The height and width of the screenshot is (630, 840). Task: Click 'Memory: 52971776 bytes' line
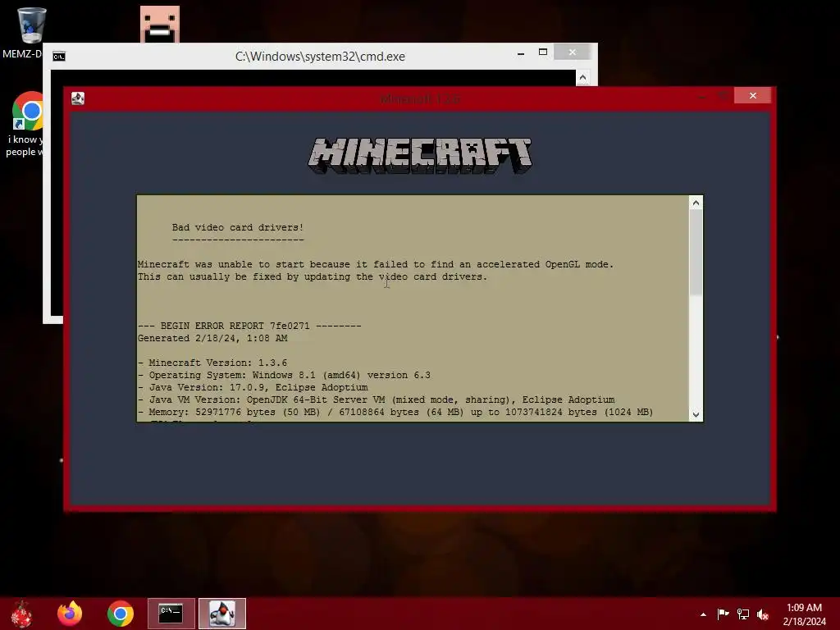tap(395, 412)
